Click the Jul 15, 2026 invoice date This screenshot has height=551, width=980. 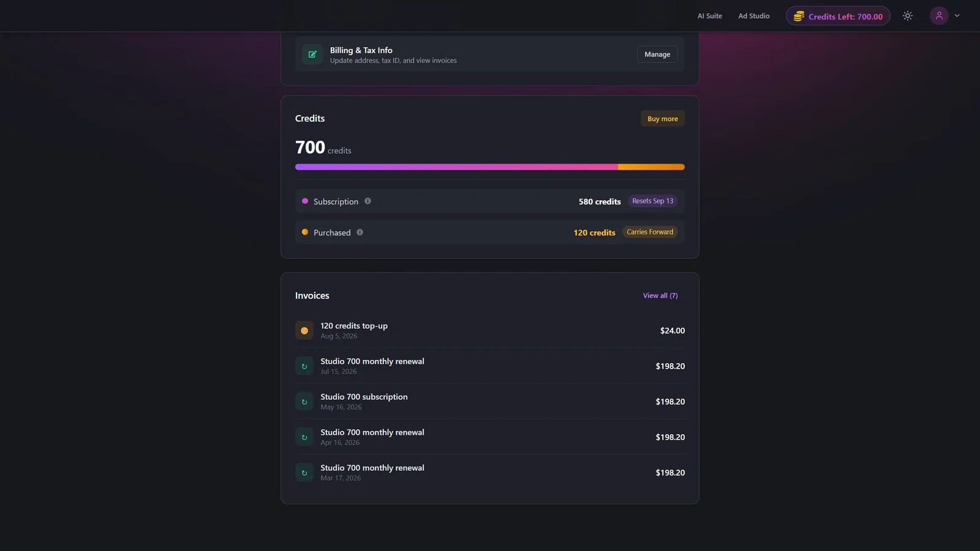pyautogui.click(x=339, y=372)
